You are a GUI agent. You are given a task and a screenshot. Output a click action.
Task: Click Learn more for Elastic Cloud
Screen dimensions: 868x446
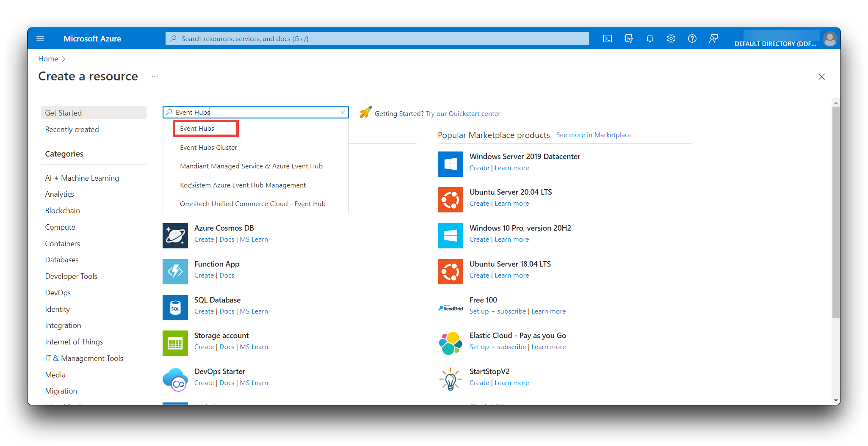click(x=549, y=347)
